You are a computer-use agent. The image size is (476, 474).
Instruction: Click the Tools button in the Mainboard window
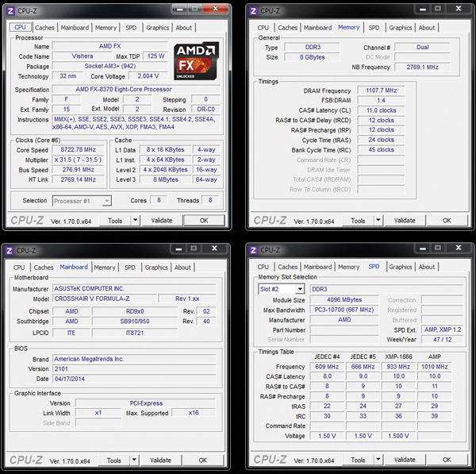click(x=114, y=461)
